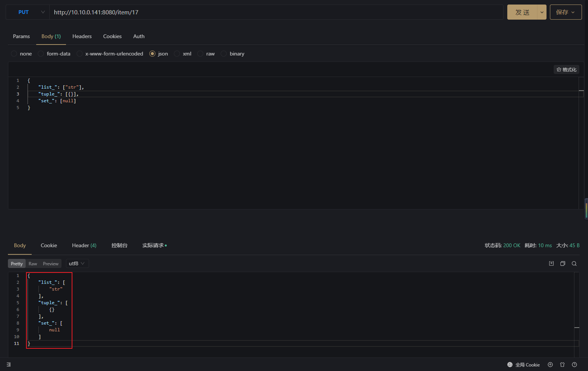This screenshot has width=588, height=371.
Task: Open the help question mark icon
Action: (x=574, y=365)
